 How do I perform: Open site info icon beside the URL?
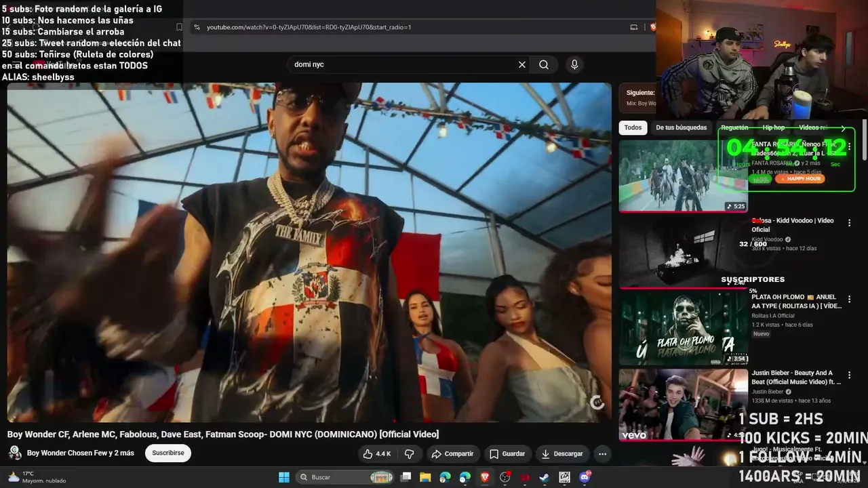[197, 27]
